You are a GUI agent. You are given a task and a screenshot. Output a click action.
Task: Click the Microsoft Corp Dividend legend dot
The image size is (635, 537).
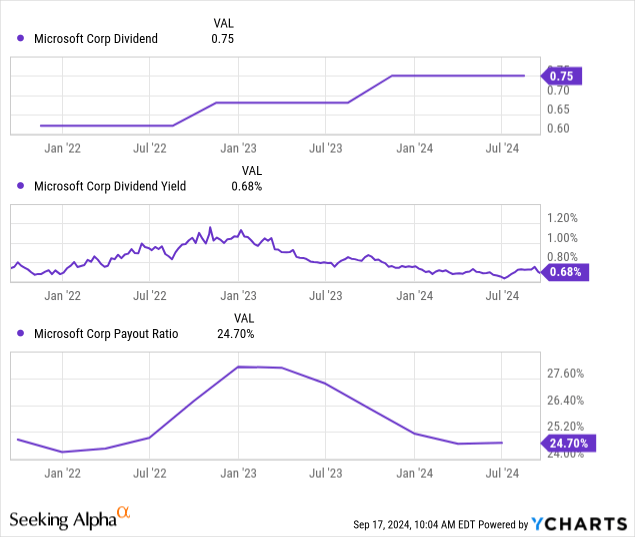[21, 39]
